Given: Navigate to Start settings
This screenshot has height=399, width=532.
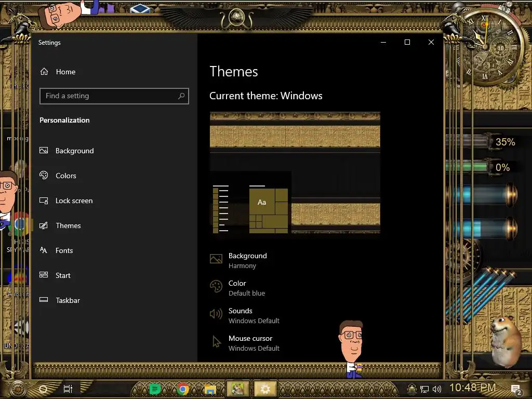Looking at the screenshot, I should pyautogui.click(x=63, y=275).
